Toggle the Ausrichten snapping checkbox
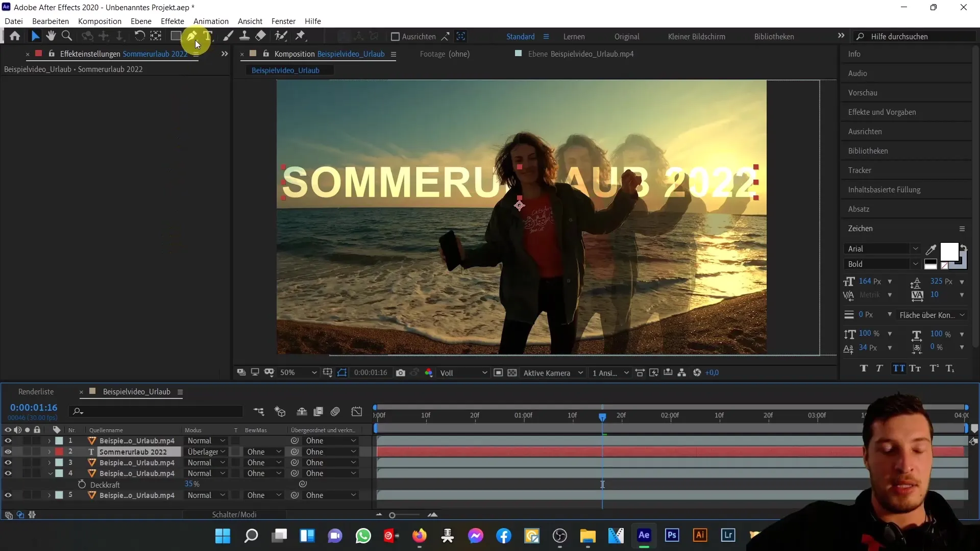The image size is (980, 551). point(395,37)
